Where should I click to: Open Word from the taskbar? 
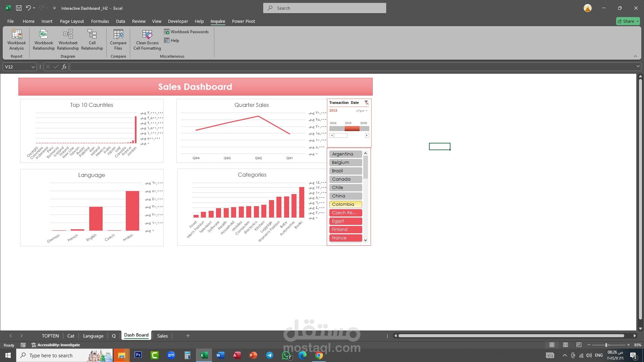pyautogui.click(x=220, y=355)
